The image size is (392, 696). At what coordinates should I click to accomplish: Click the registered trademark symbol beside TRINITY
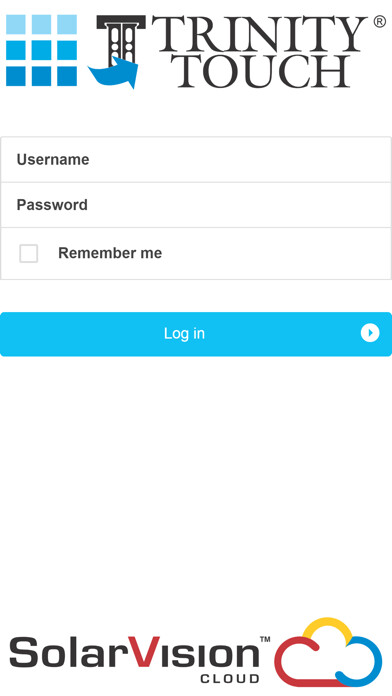coord(380,22)
